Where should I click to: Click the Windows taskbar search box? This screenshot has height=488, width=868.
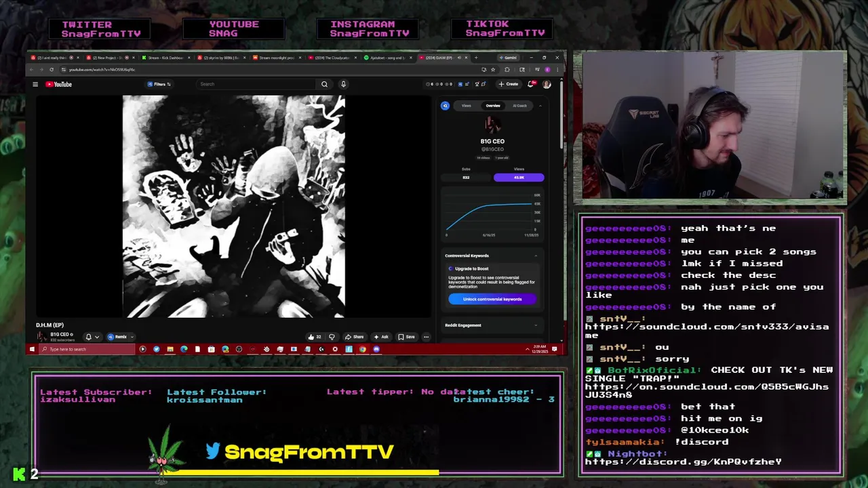coord(87,349)
